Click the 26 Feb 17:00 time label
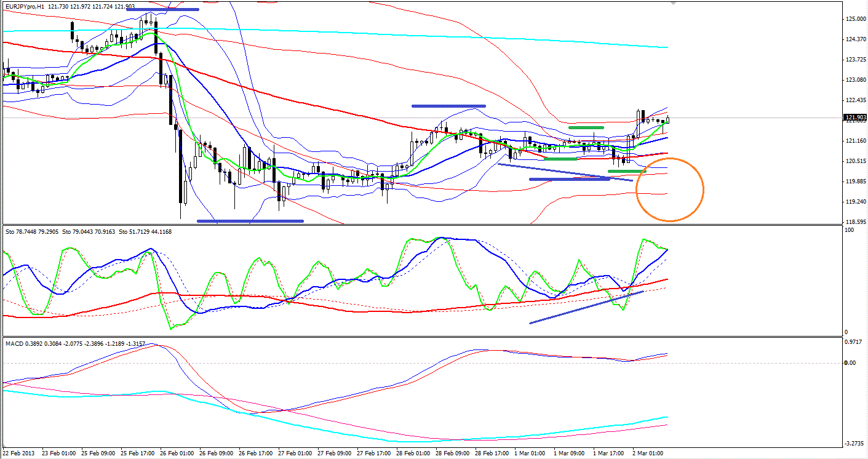This screenshot has height=459, width=868. coord(256,453)
